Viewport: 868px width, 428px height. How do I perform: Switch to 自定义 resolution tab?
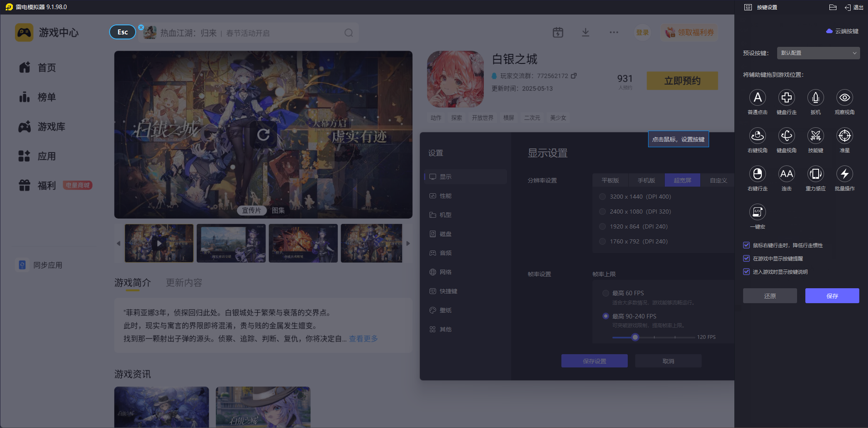click(718, 180)
